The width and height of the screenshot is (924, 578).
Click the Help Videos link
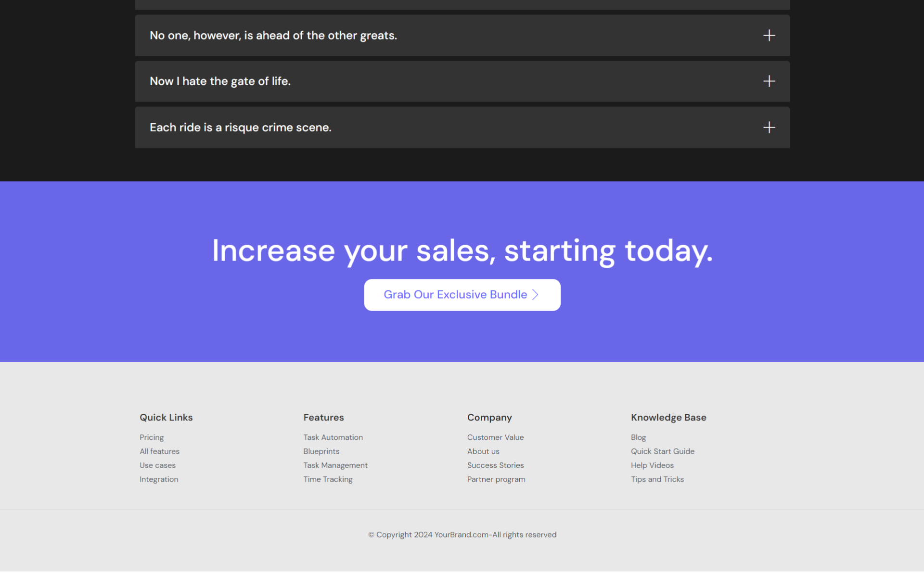(x=652, y=465)
